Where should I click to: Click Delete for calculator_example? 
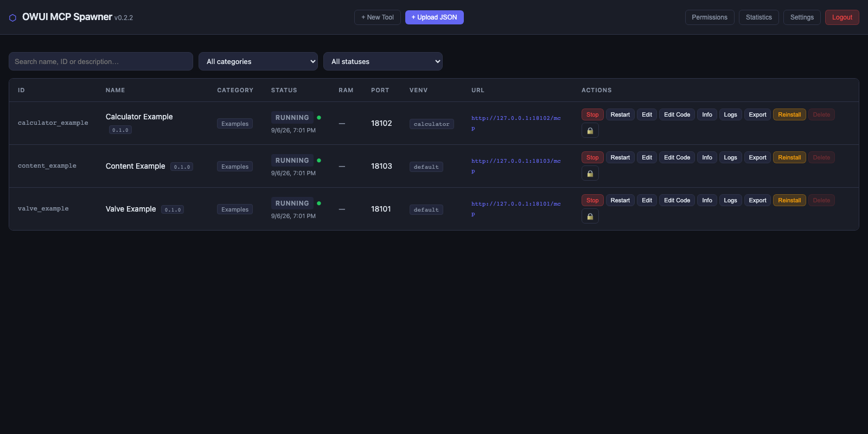tap(821, 114)
